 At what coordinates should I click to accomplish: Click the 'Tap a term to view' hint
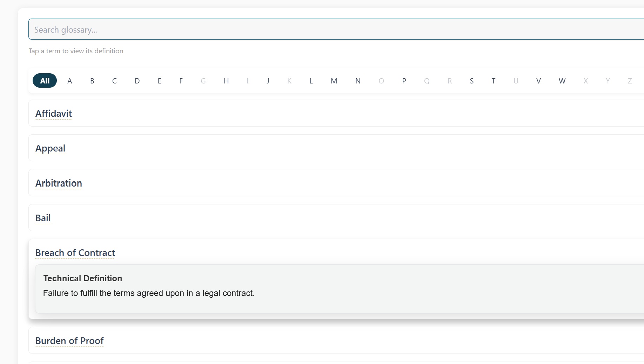tap(76, 51)
